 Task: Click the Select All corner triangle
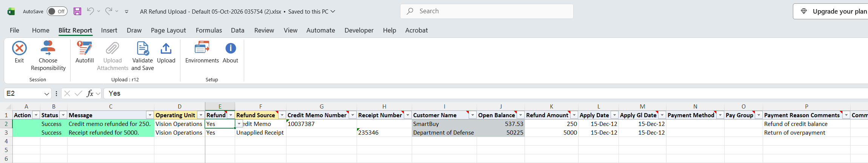tap(8, 107)
